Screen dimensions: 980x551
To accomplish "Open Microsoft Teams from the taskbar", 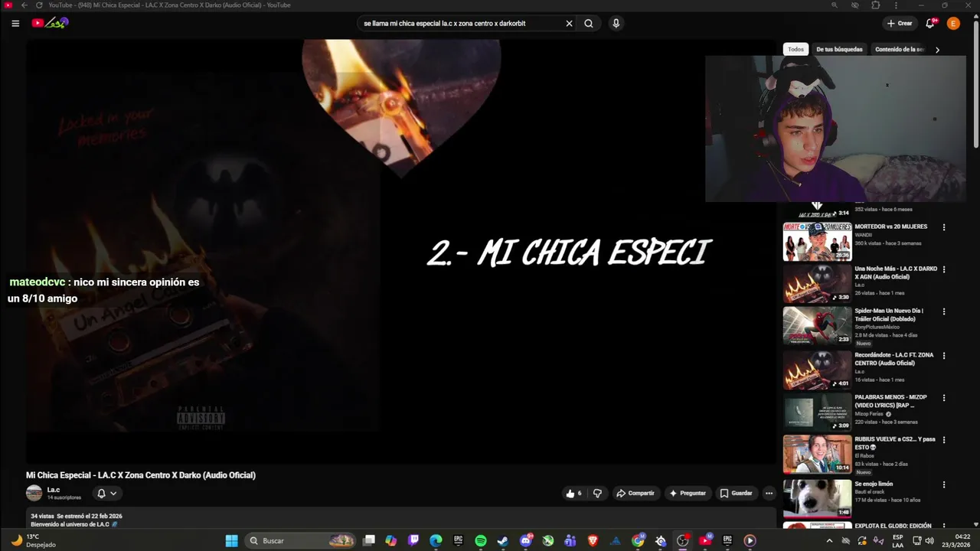I will pos(570,540).
